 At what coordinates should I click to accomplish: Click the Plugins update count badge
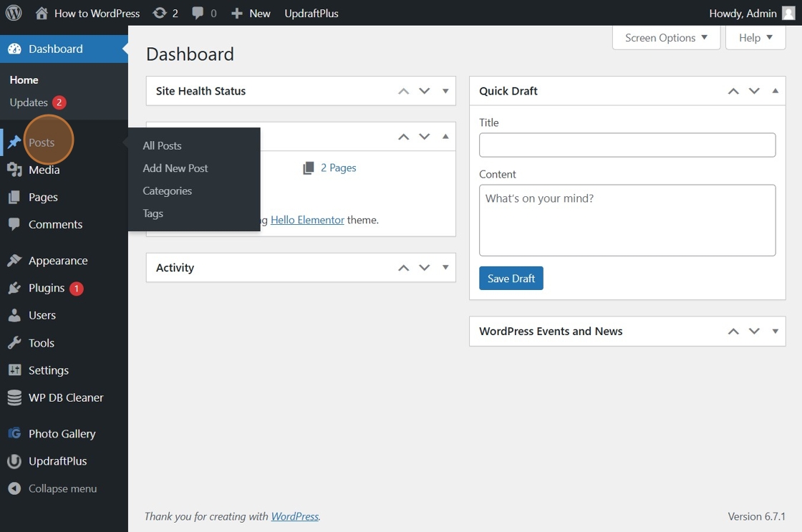[76, 289]
